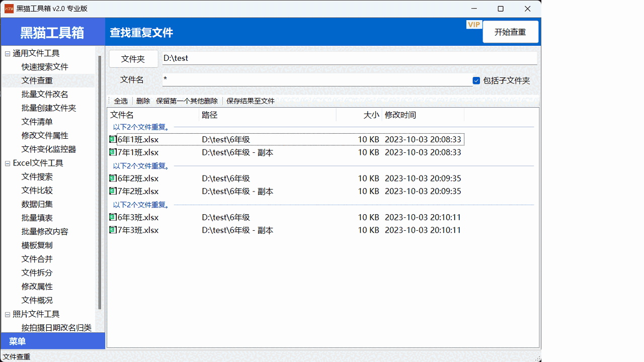Click 保留第一个其他删除 in the toolbar
644x362 pixels.
click(187, 101)
